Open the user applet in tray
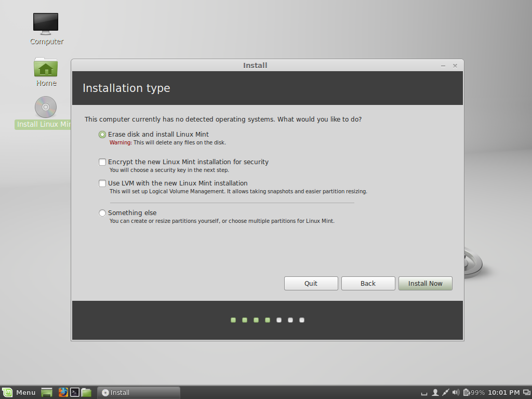This screenshot has height=399, width=532. click(x=435, y=393)
